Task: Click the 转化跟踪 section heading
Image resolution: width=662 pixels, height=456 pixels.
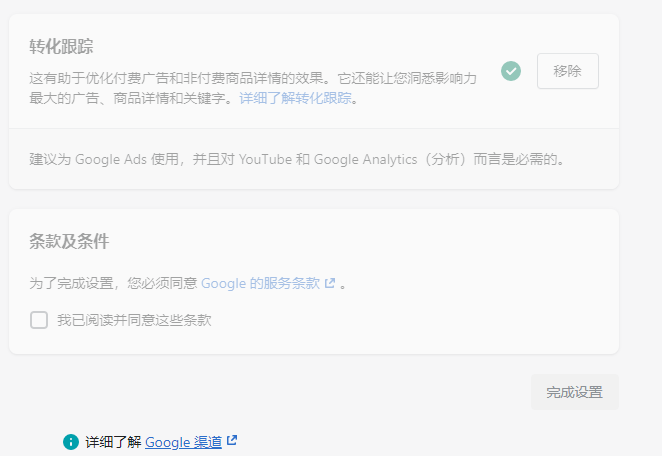Action: pos(62,46)
